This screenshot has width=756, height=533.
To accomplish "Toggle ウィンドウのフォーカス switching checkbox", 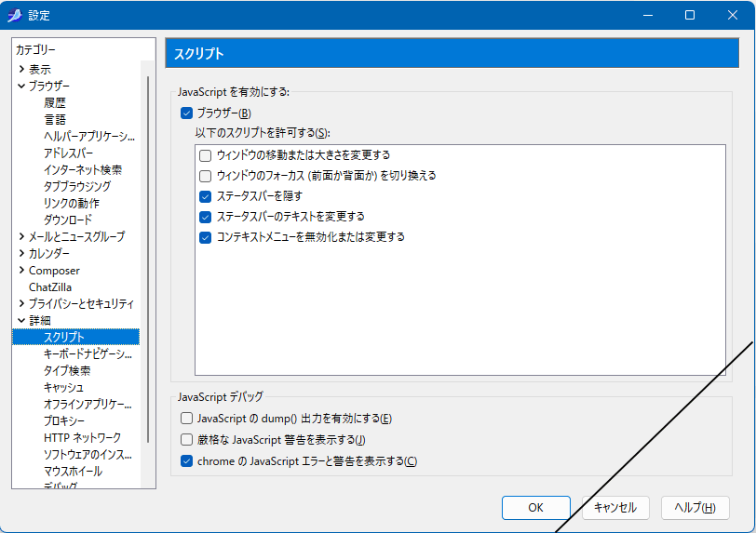I will coord(206,176).
